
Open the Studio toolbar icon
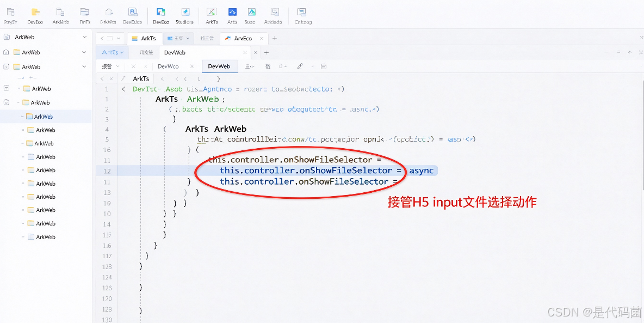point(185,12)
